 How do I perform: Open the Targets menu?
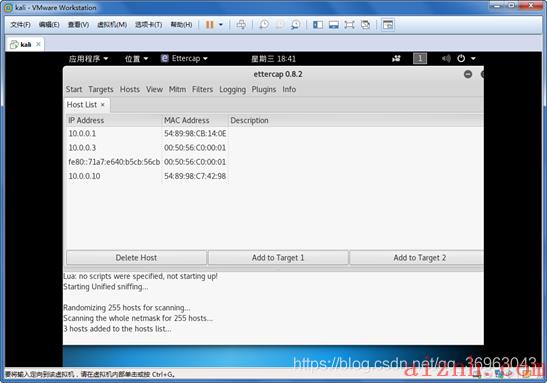click(x=101, y=90)
